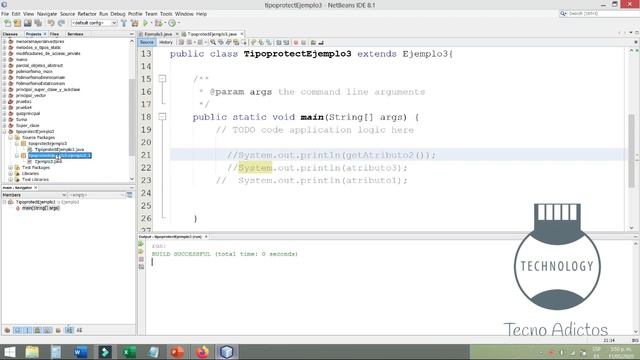The image size is (640, 360).
Task: Toggle the Fully Qualified Names button in Navigator
Action: (x=58, y=330)
